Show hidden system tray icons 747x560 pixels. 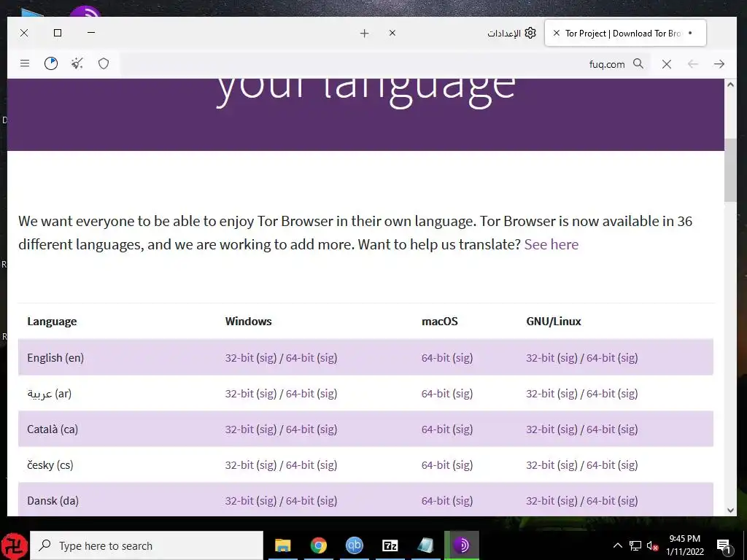tap(617, 545)
